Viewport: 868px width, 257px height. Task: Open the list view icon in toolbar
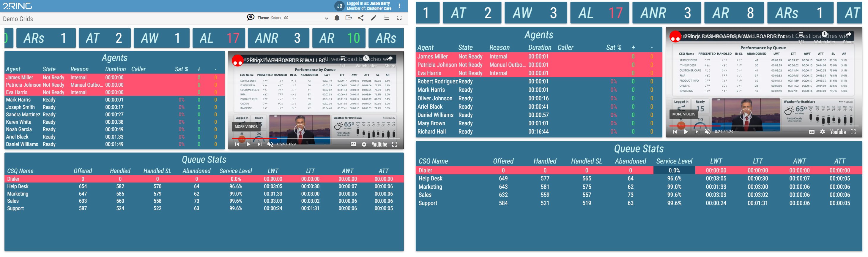point(387,18)
